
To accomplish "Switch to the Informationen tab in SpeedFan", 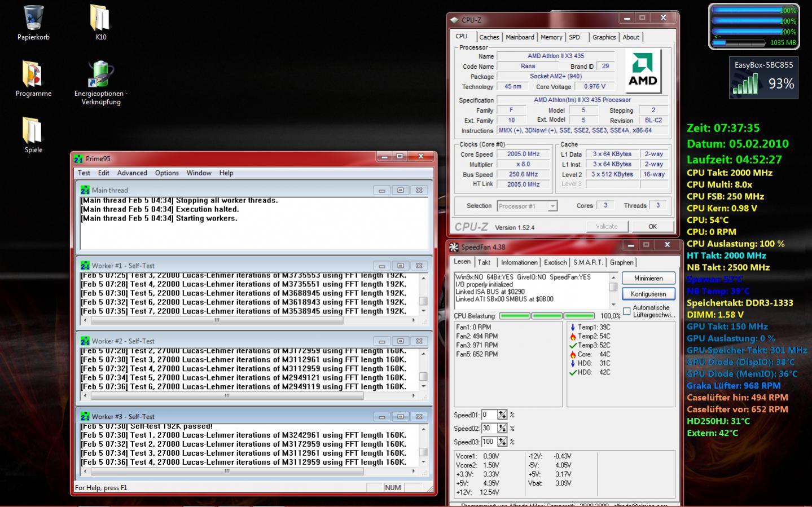I will pos(519,263).
